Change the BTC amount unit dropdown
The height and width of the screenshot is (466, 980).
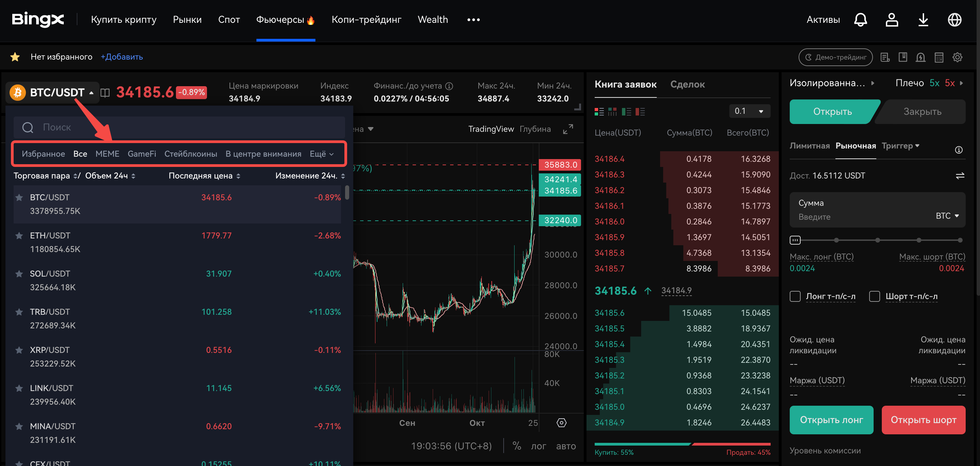tap(947, 216)
